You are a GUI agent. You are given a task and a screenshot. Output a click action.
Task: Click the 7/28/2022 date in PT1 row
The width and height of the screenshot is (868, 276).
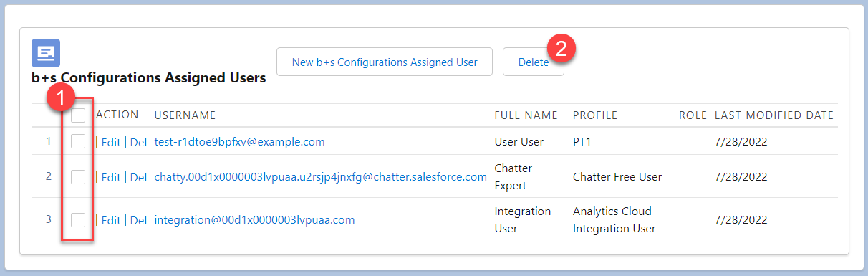pyautogui.click(x=741, y=142)
